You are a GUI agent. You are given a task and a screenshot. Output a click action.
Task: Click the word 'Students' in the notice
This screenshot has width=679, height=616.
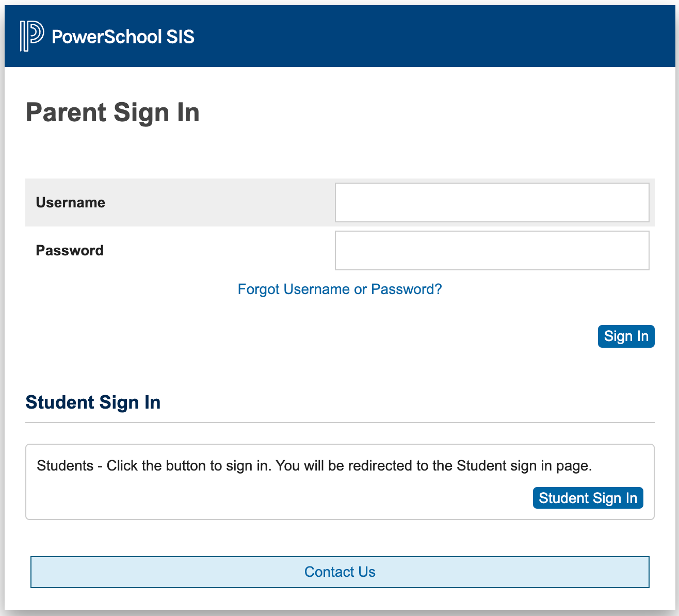(65, 466)
